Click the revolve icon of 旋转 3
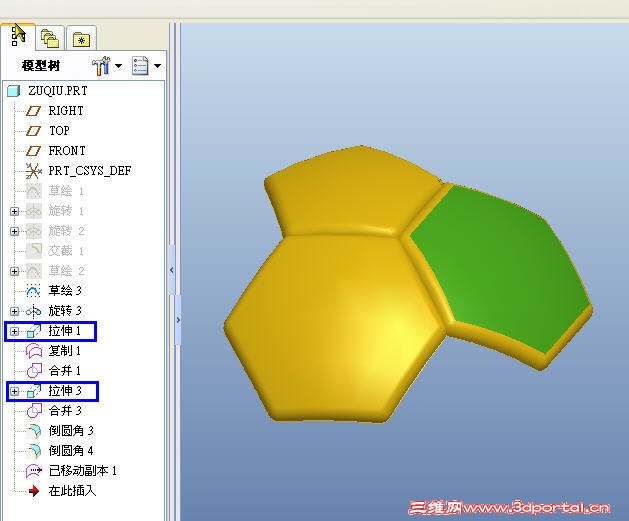629x521 pixels. tap(33, 311)
